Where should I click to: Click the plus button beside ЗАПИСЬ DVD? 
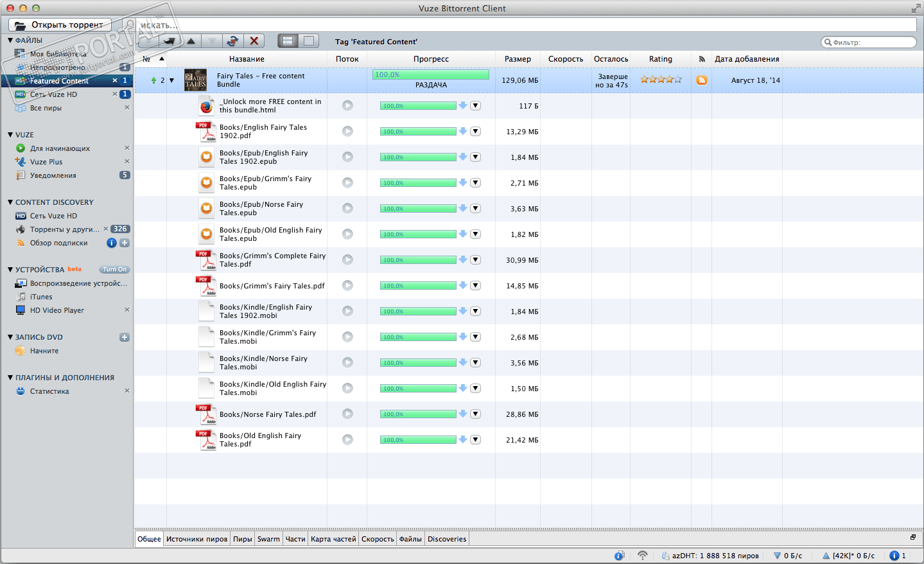coord(125,337)
